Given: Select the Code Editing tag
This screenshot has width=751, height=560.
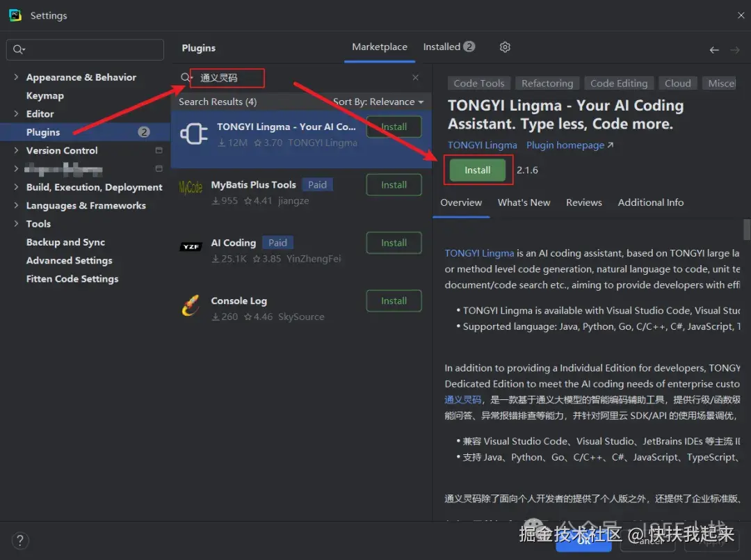Looking at the screenshot, I should click(x=619, y=83).
